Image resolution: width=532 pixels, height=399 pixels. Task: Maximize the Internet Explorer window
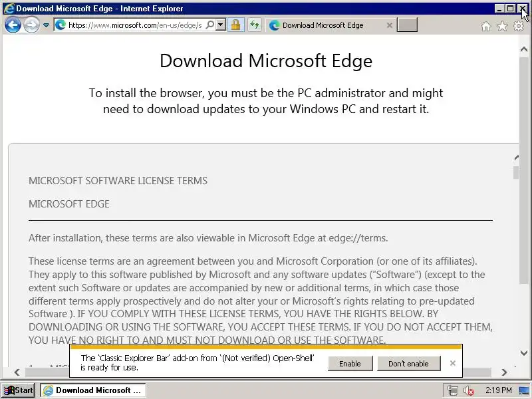pos(509,9)
